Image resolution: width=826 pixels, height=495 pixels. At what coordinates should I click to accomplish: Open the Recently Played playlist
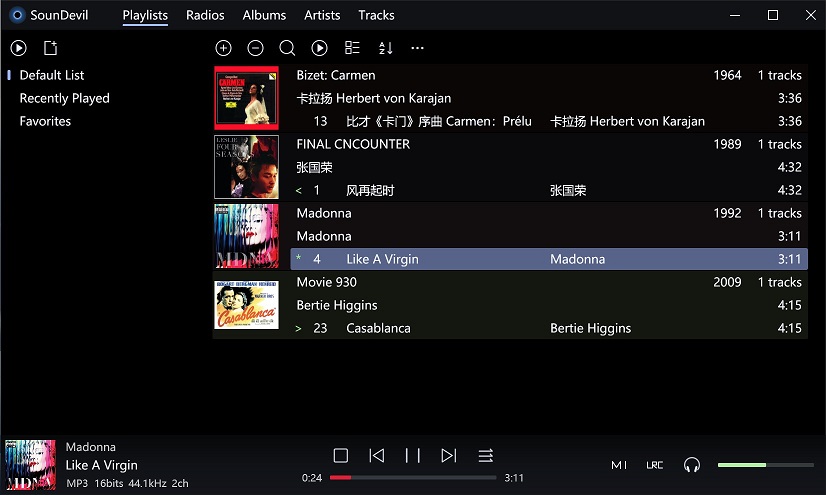tap(64, 98)
